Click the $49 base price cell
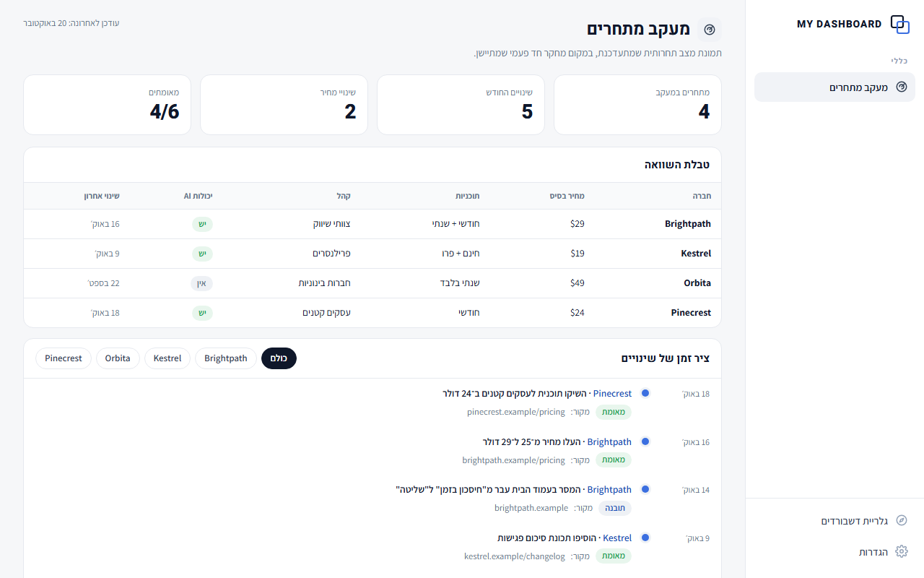Image resolution: width=924 pixels, height=578 pixels. click(577, 283)
